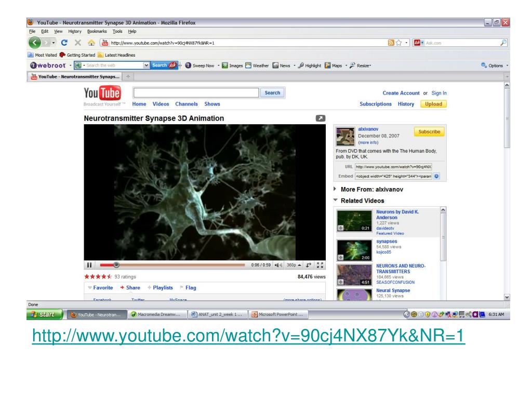Click the Ask.com search magnifier icon
The height and width of the screenshot is (399, 532).
click(503, 43)
